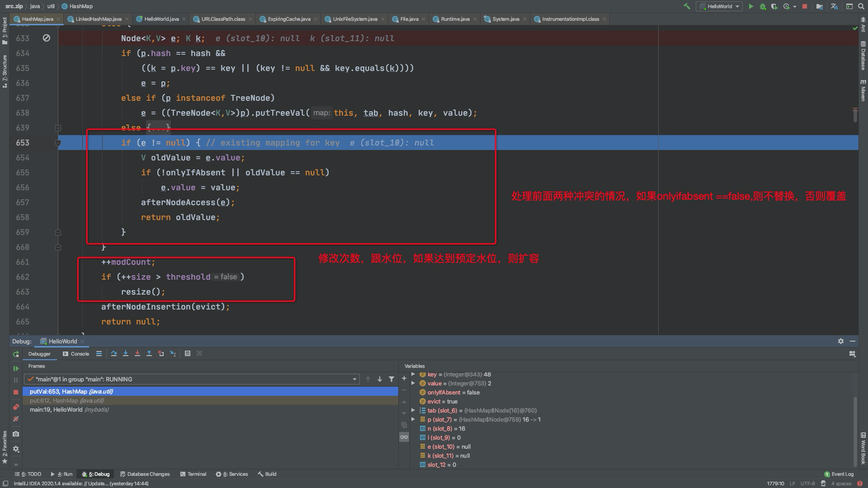Switch to ExpiringCache.java tab
Viewport: 868px width, 488px height.
pos(289,19)
